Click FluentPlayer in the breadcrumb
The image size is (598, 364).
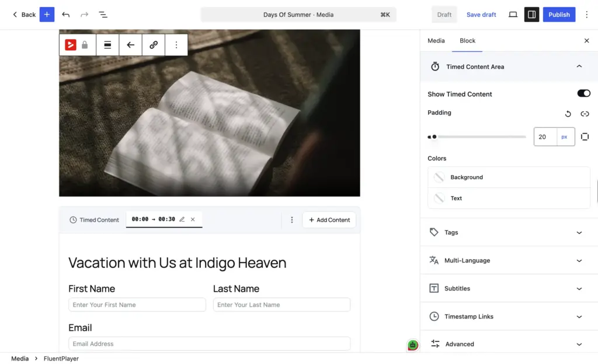pyautogui.click(x=61, y=359)
